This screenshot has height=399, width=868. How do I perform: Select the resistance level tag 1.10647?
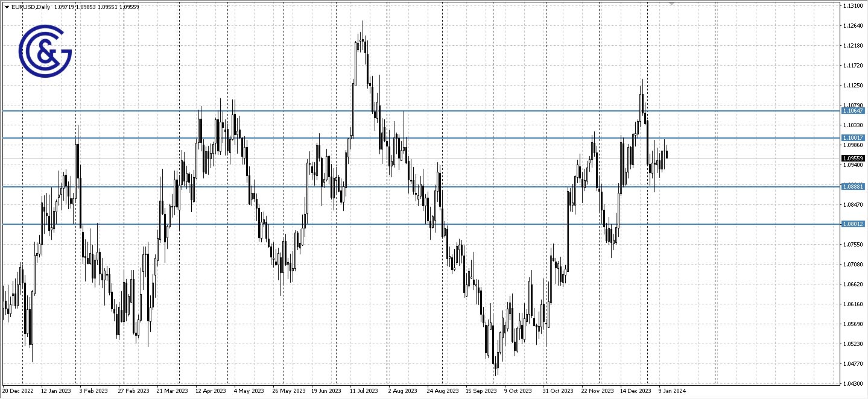tap(855, 111)
